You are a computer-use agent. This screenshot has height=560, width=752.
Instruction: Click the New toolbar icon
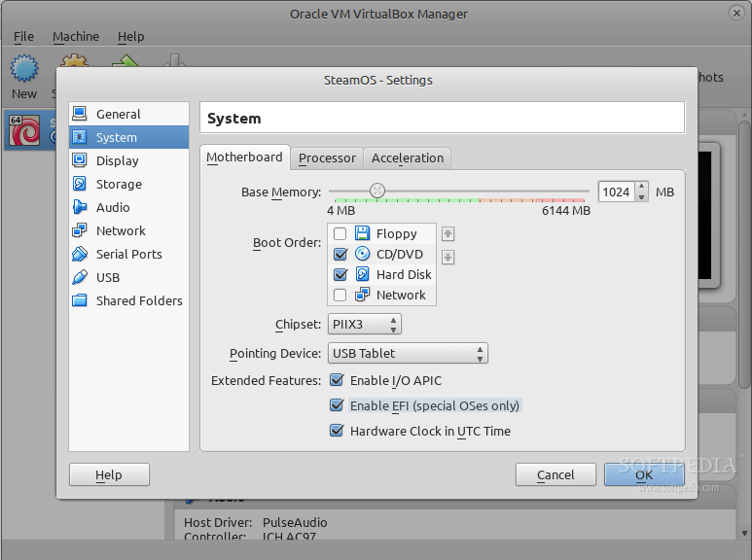(x=24, y=71)
